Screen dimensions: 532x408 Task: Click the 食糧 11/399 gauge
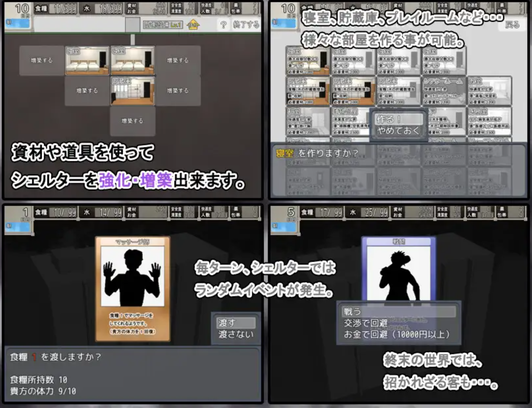(x=56, y=9)
